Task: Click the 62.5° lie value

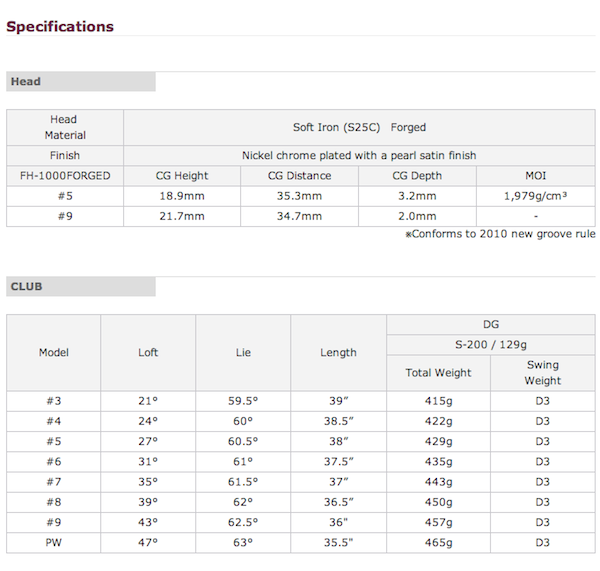Action: click(x=243, y=522)
